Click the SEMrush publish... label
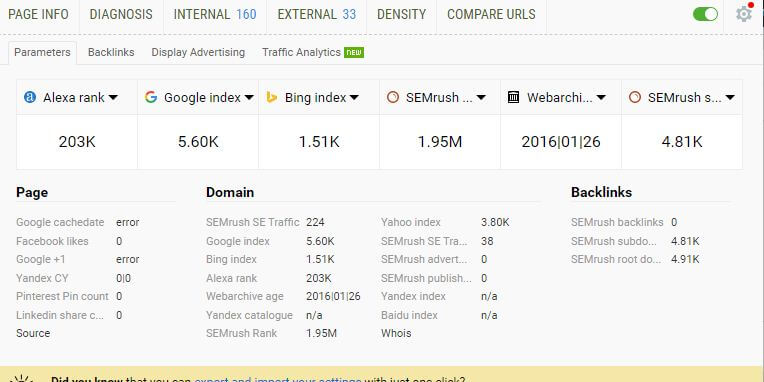 click(426, 278)
